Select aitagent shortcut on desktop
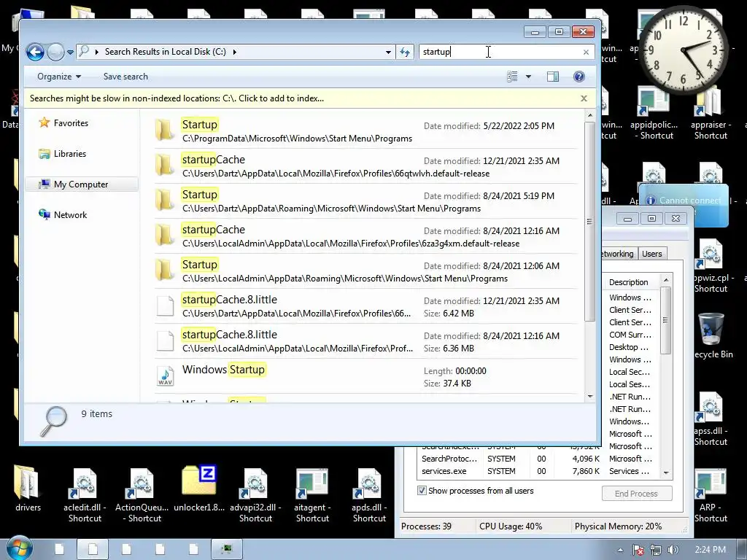This screenshot has width=747, height=560. [x=312, y=495]
